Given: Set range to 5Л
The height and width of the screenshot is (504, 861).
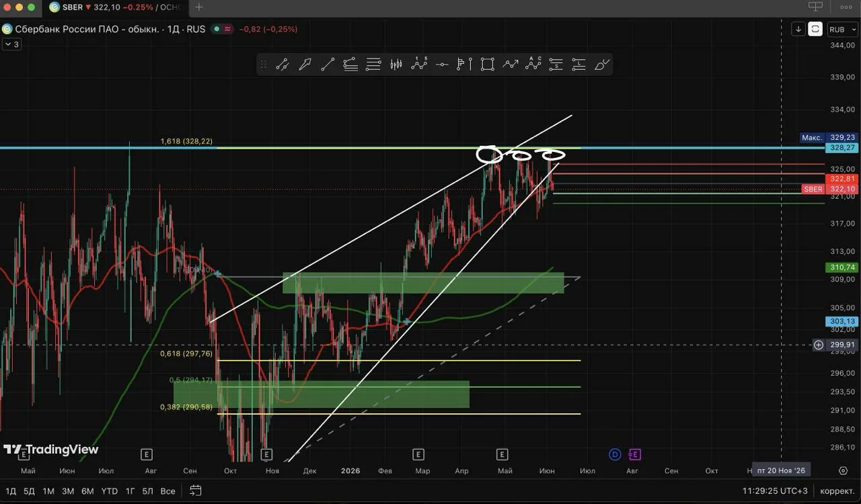Looking at the screenshot, I should (x=147, y=491).
